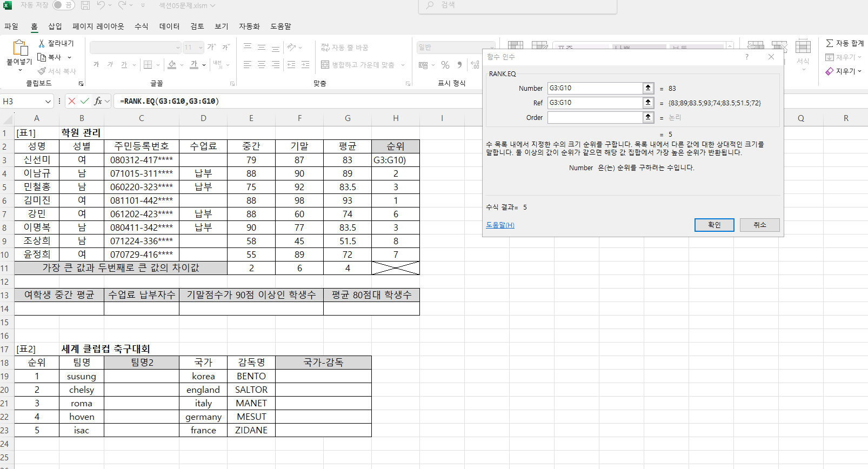Click into the Order argument input field
Viewport: 868px width, 469px height.
coord(595,117)
